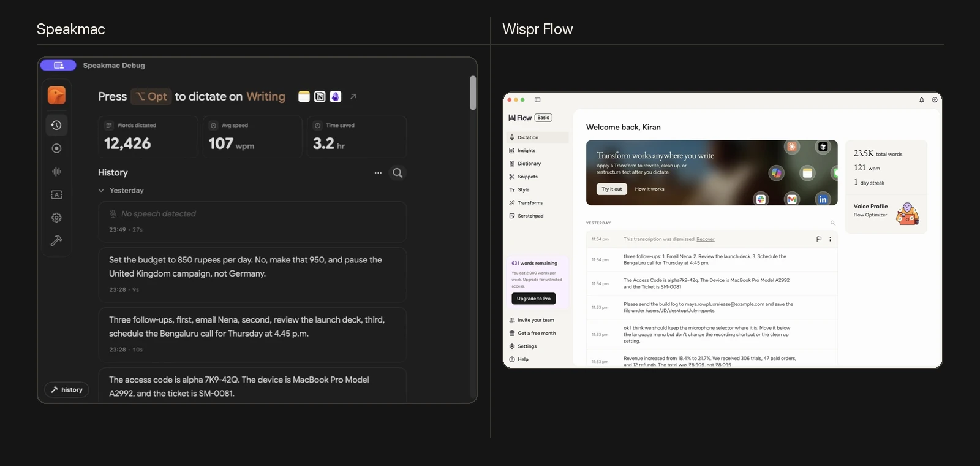Open the audio waveform icon in Speakmac sidebar
The image size is (980, 466).
[x=56, y=172]
